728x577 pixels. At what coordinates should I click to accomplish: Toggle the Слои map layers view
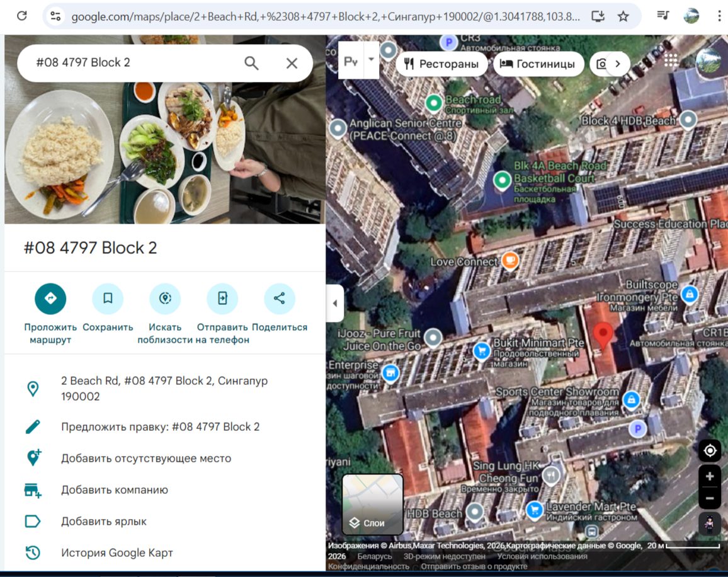[x=373, y=504]
